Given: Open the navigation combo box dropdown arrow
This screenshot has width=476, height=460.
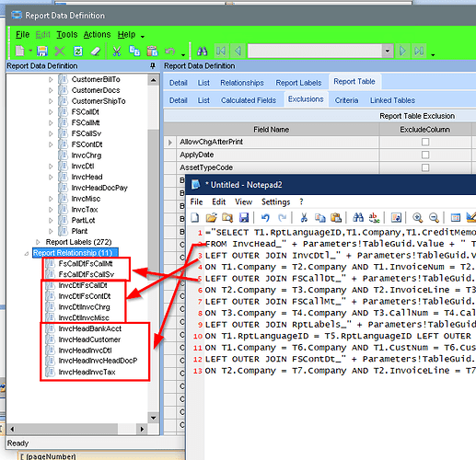Looking at the screenshot, I should (388, 51).
